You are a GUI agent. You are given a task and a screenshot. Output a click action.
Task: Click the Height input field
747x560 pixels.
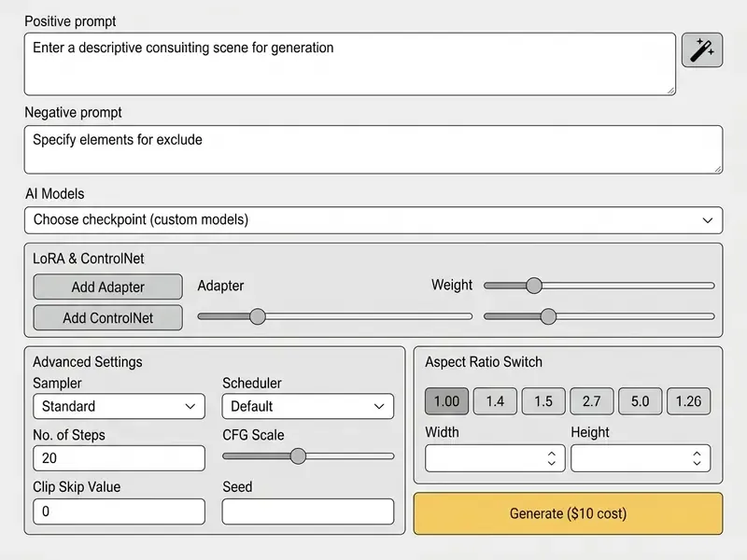click(x=641, y=458)
